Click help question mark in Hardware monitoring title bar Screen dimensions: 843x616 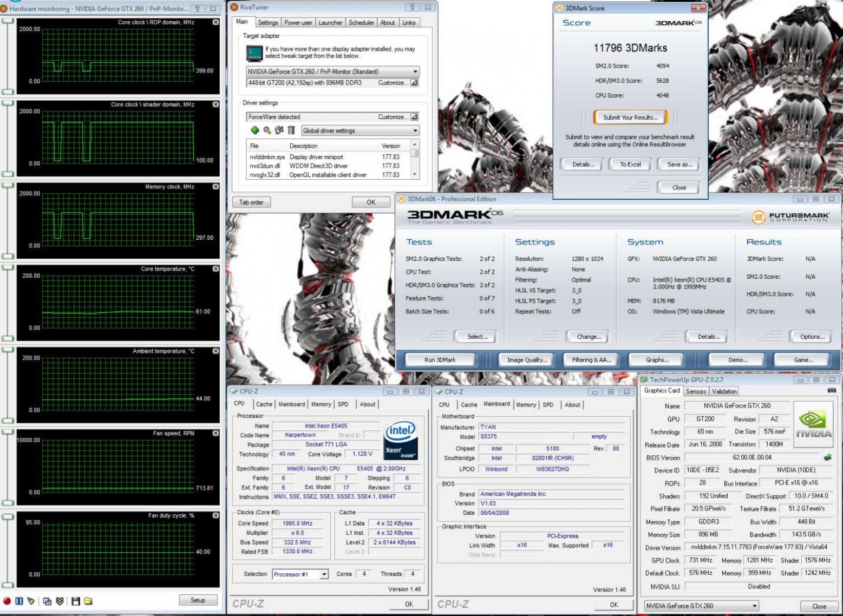(x=198, y=9)
